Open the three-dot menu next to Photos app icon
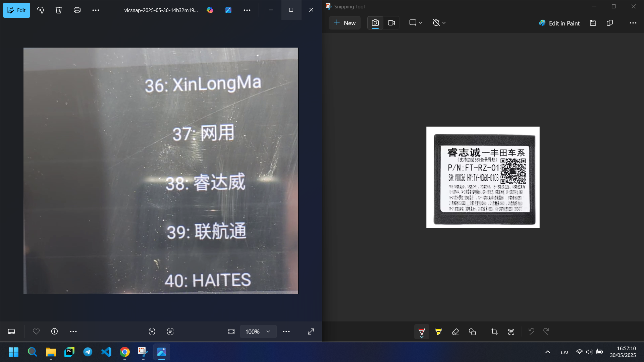Screen dimensions: 644x362 pyautogui.click(x=247, y=10)
